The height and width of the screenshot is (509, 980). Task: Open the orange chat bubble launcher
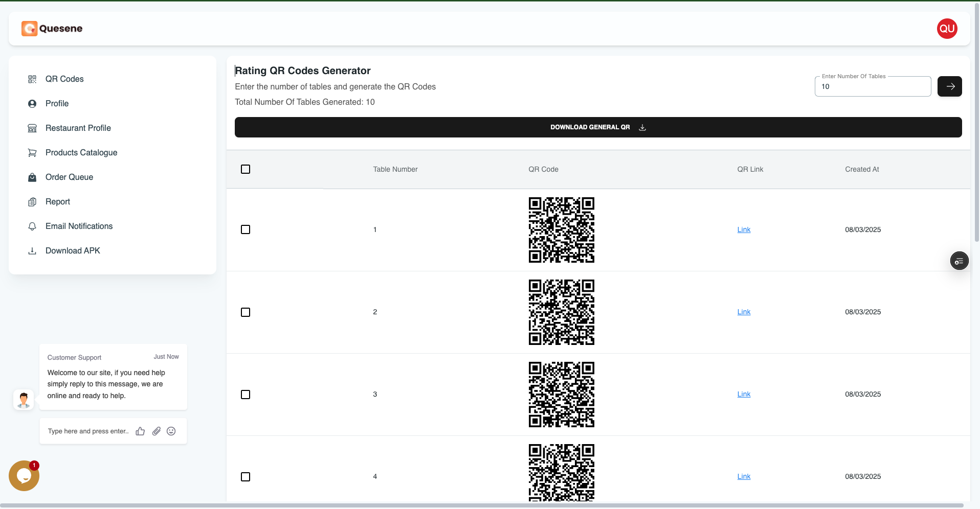coord(24,476)
